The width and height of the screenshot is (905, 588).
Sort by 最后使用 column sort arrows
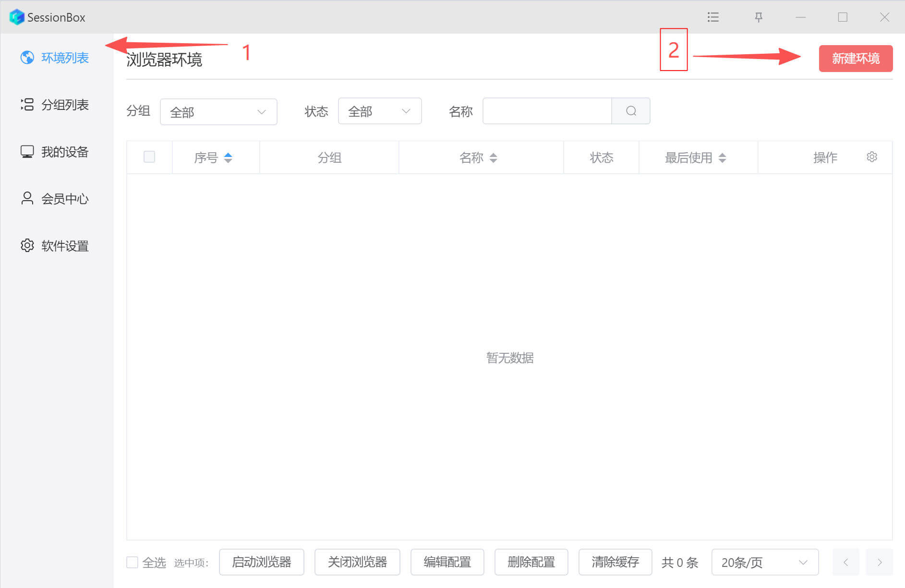click(722, 157)
